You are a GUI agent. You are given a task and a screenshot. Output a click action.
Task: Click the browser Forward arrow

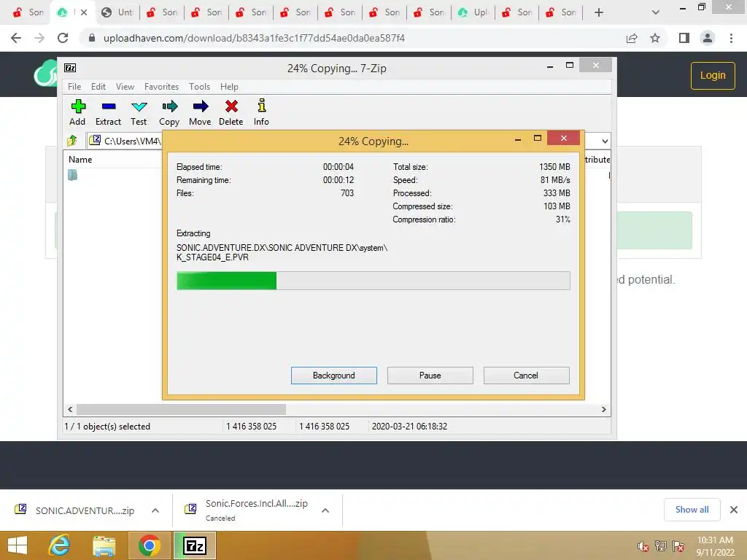click(x=39, y=38)
